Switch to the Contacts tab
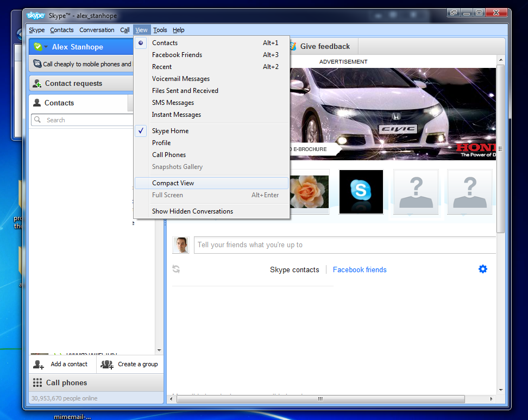 pyautogui.click(x=79, y=103)
